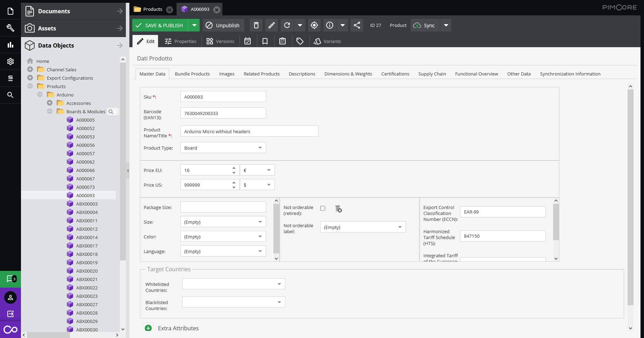Expand the Save & Publish dropdown arrow
This screenshot has width=644, height=338.
[194, 25]
